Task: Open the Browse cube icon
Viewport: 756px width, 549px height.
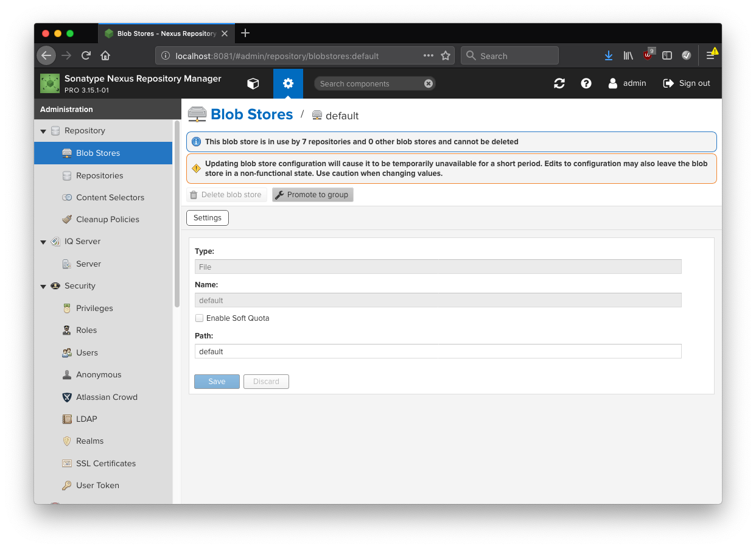Action: point(253,83)
